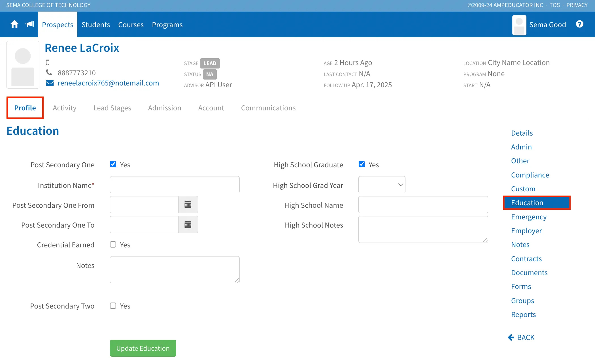
Task: Open the Admission tab
Action: click(x=165, y=108)
